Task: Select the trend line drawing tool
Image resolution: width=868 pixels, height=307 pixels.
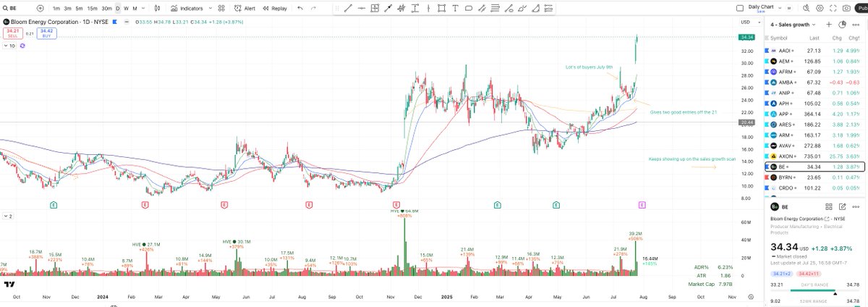Action: click(x=349, y=8)
